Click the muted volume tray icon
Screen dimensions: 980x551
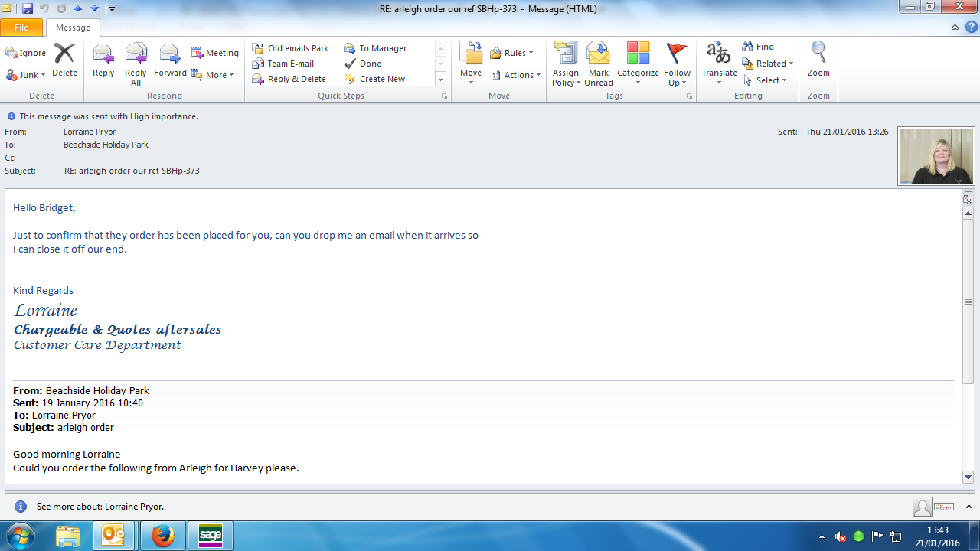[x=840, y=536]
